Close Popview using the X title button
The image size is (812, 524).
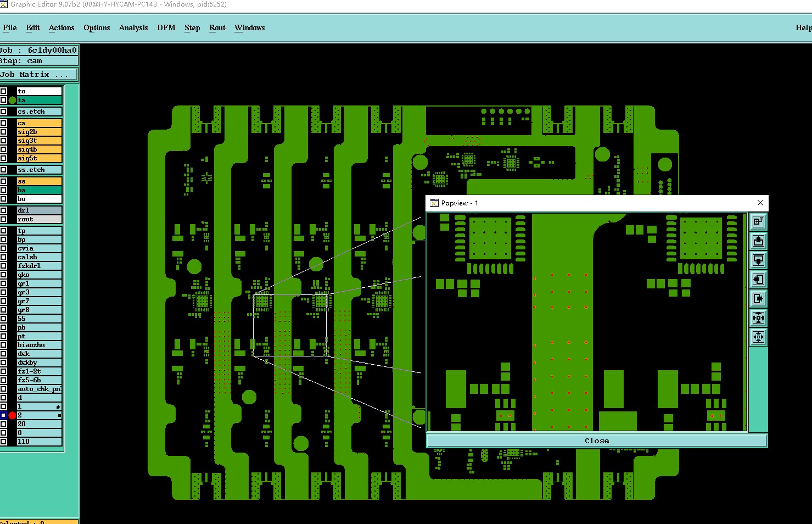point(760,203)
